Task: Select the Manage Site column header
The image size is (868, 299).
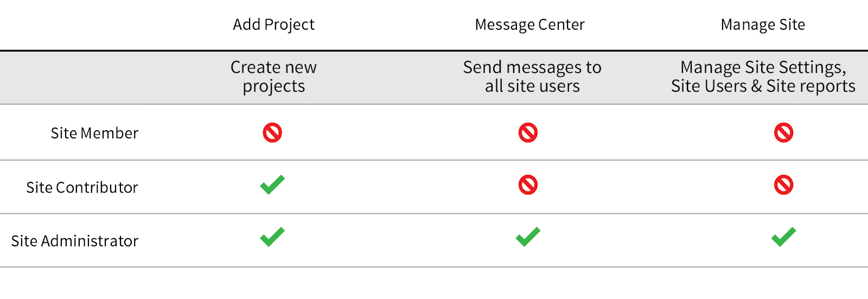Action: click(x=763, y=25)
